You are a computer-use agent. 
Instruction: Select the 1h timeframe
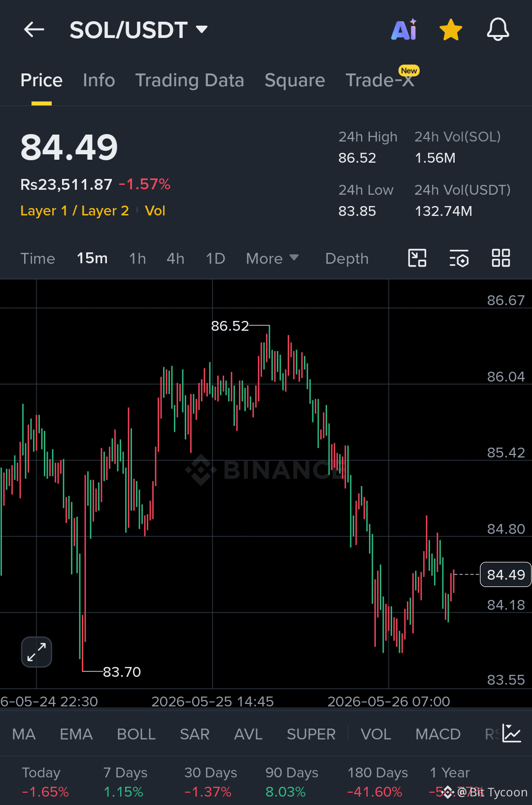click(137, 258)
